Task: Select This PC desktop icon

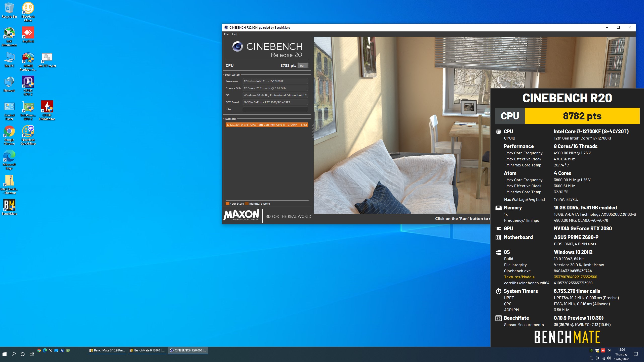Action: point(9,59)
